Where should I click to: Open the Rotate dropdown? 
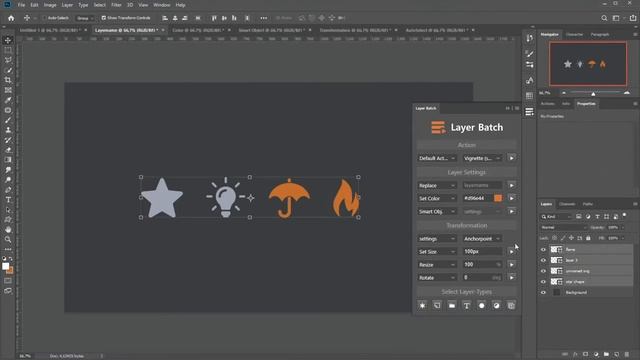pyautogui.click(x=437, y=278)
